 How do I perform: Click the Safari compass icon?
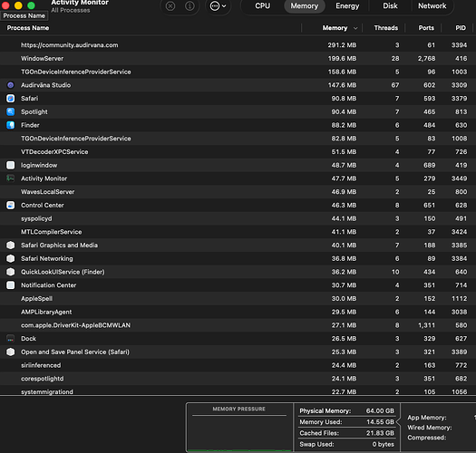pyautogui.click(x=10, y=99)
